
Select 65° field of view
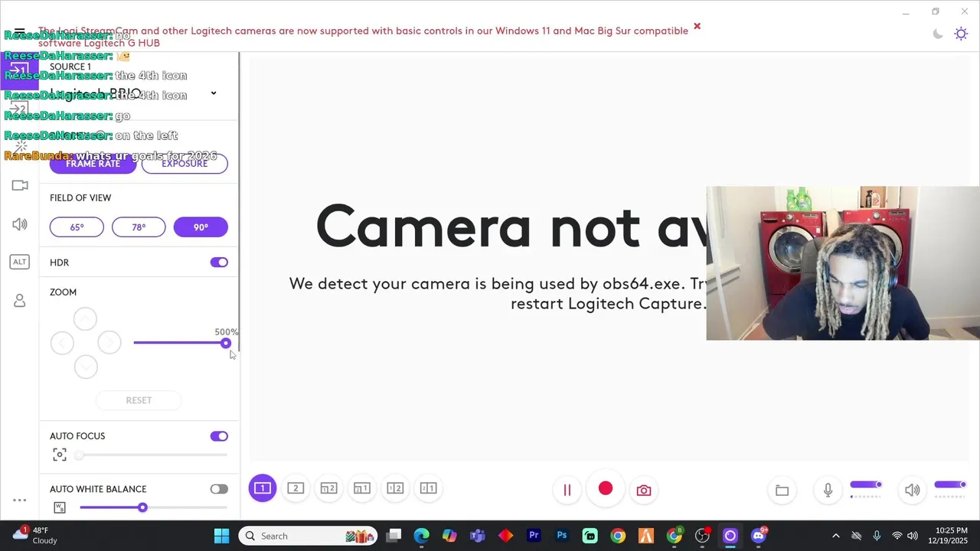coord(77,227)
